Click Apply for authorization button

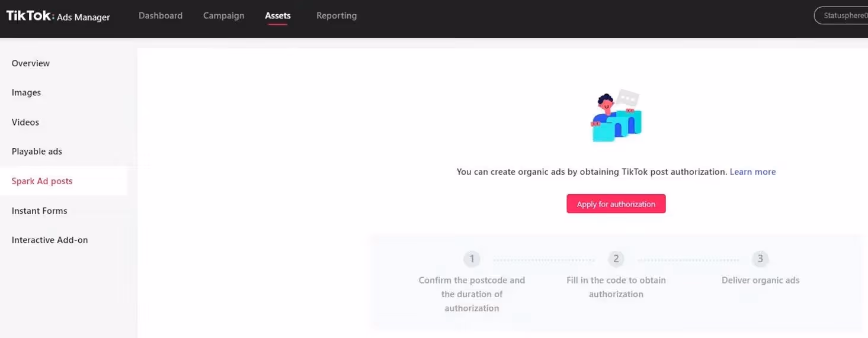tap(616, 204)
